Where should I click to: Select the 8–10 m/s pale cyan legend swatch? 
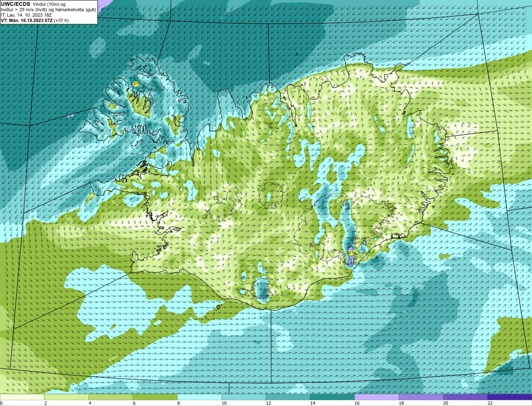tap(199, 397)
